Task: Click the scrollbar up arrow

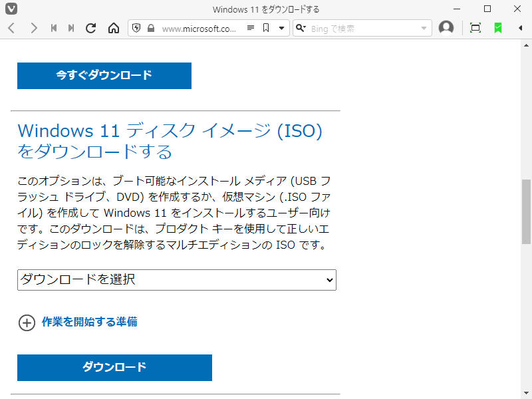Action: pos(526,45)
